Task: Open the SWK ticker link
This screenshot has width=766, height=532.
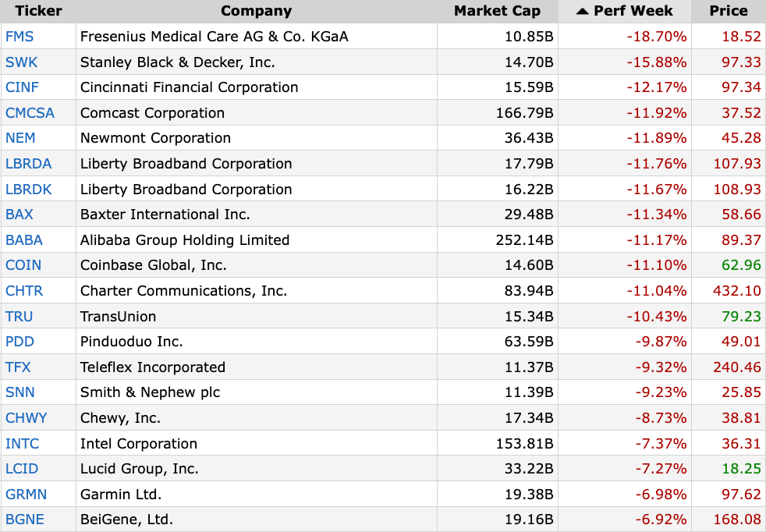Action: (x=21, y=62)
